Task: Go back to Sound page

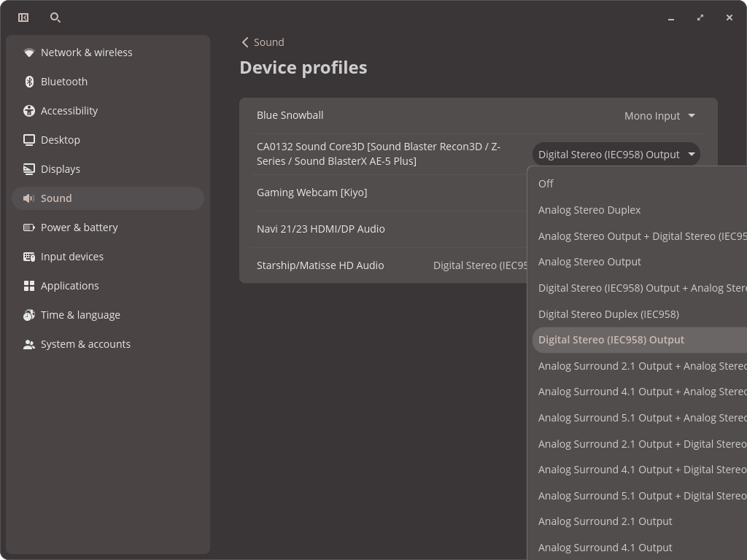Action: pos(263,42)
